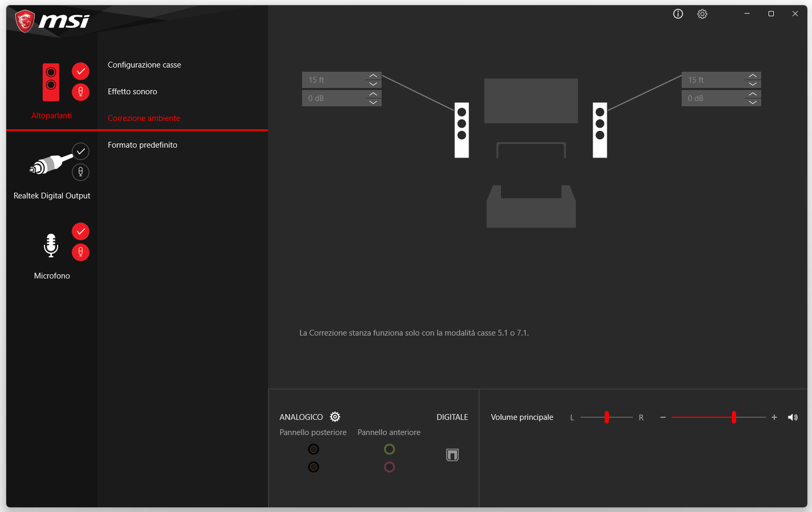Click the green front panel jack

click(x=390, y=449)
